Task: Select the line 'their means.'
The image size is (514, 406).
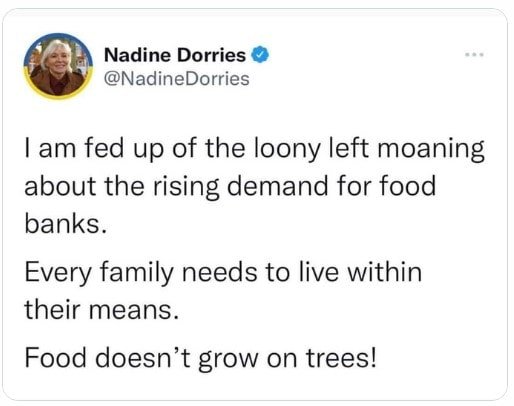Action: click(102, 309)
